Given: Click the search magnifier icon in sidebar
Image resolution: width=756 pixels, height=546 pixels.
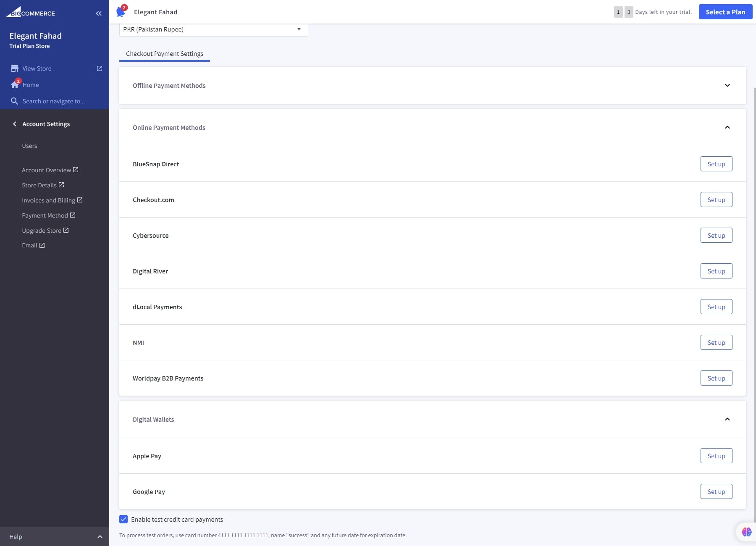Looking at the screenshot, I should click(x=15, y=101).
